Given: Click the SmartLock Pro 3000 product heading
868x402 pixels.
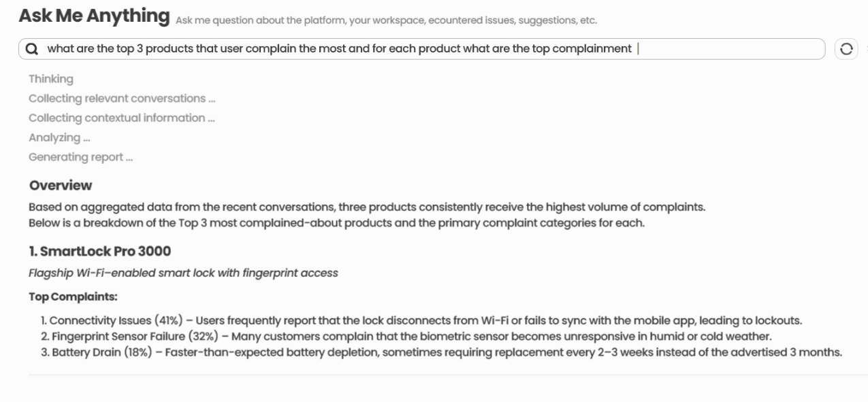Looking at the screenshot, I should click(x=100, y=252).
